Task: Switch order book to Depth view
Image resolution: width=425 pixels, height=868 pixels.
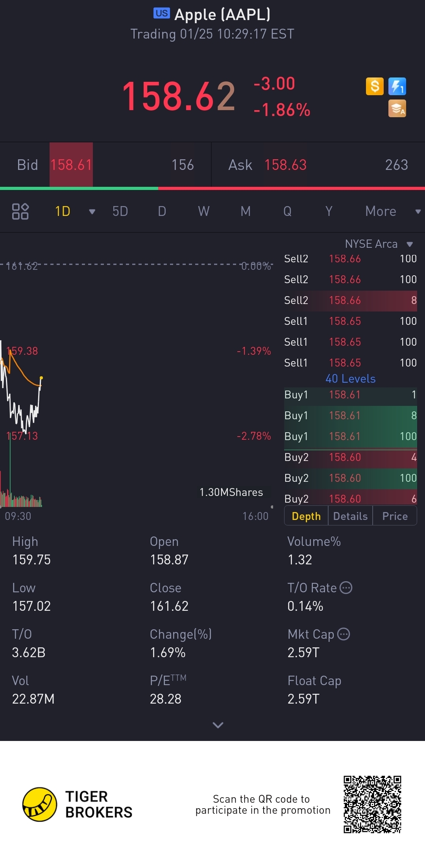Action: [x=306, y=516]
